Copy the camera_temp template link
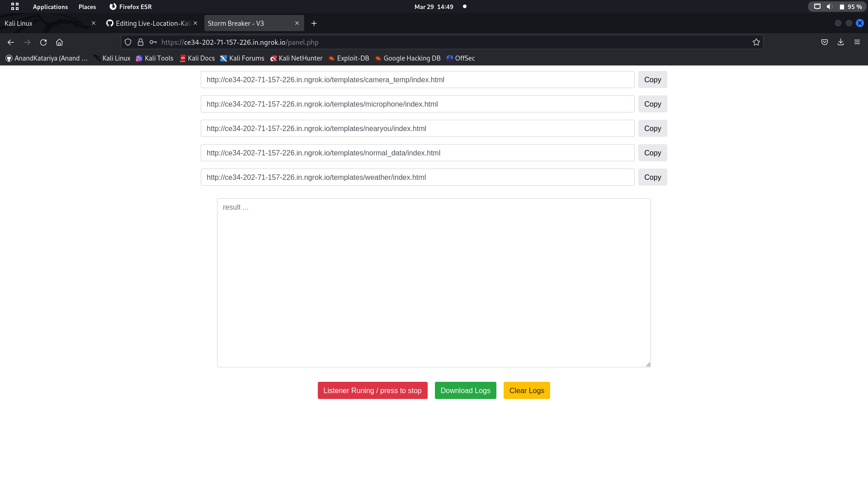This screenshot has height=488, width=868. click(x=652, y=80)
